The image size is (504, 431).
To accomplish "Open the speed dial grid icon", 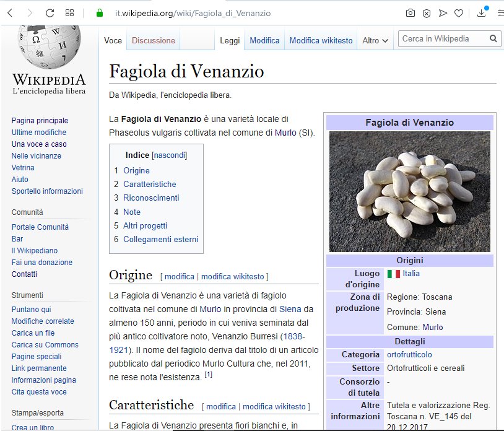I will point(69,13).
